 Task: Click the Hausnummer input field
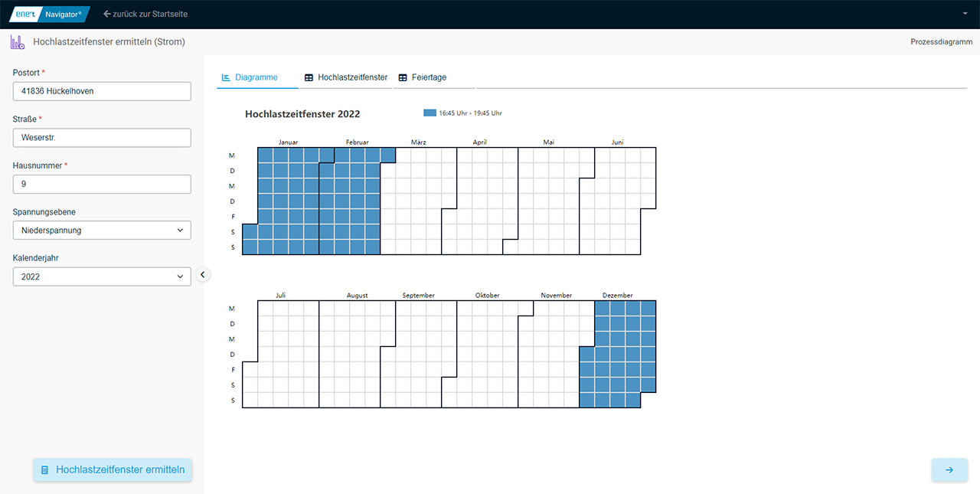102,184
